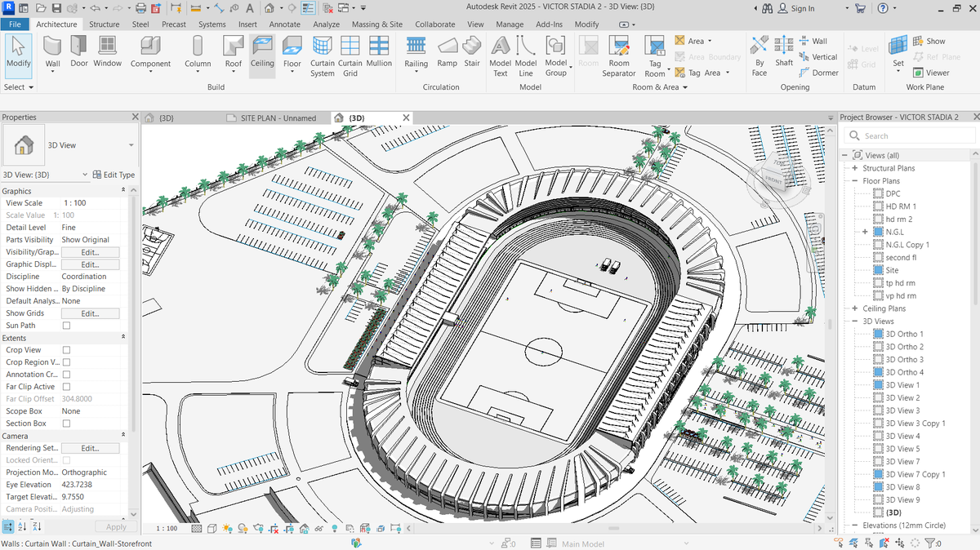Screen dimensions: 980x550
Task: Click the Model Text tool
Action: (501, 55)
